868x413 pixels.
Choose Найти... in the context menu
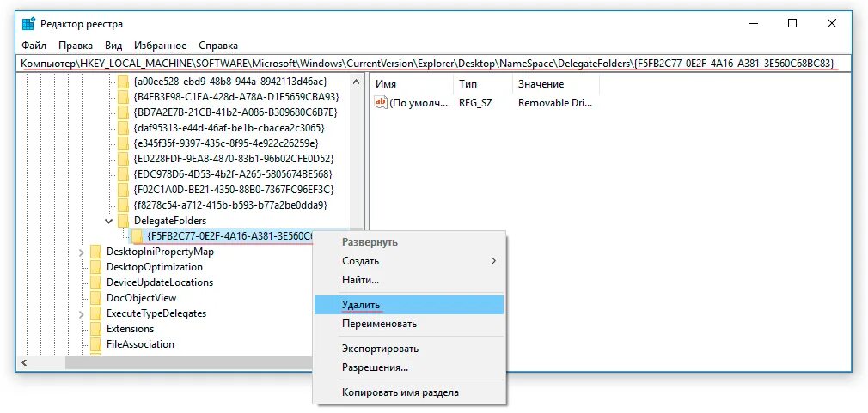click(x=408, y=280)
